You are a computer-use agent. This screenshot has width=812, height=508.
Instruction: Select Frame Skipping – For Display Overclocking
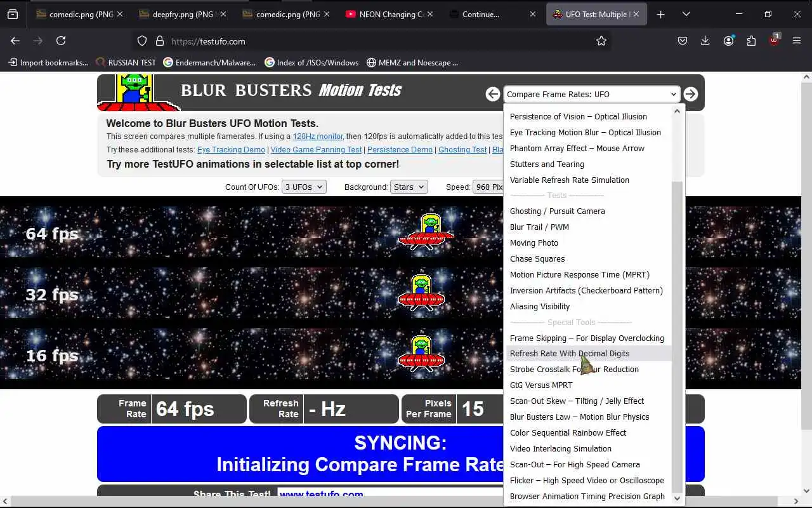coord(587,338)
